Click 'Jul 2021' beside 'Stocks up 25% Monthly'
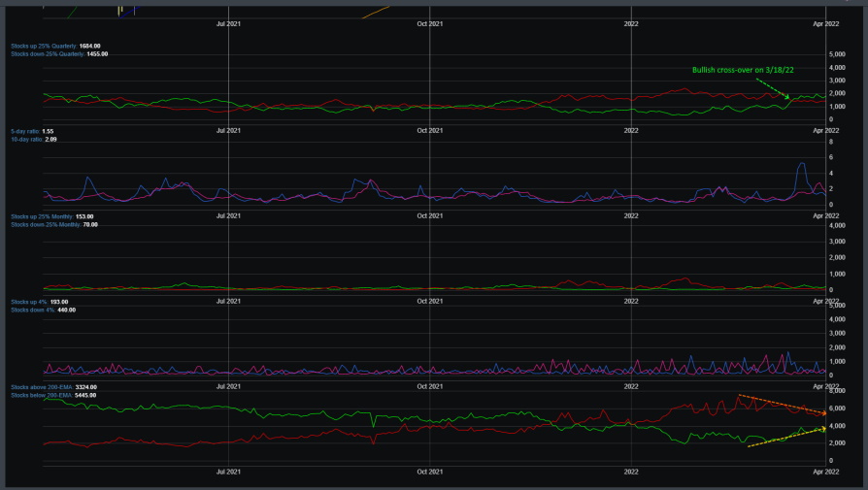This screenshot has height=490, width=868. pos(228,215)
